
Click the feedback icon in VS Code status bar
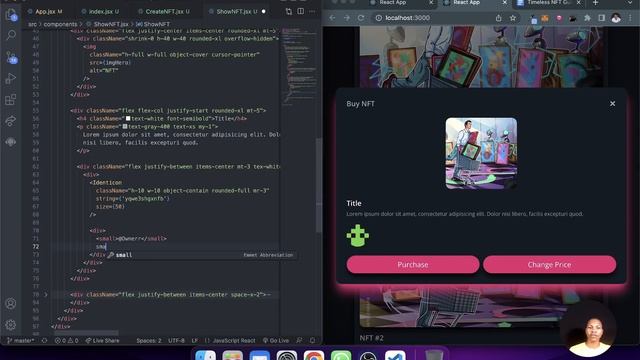pyautogui.click(x=299, y=340)
